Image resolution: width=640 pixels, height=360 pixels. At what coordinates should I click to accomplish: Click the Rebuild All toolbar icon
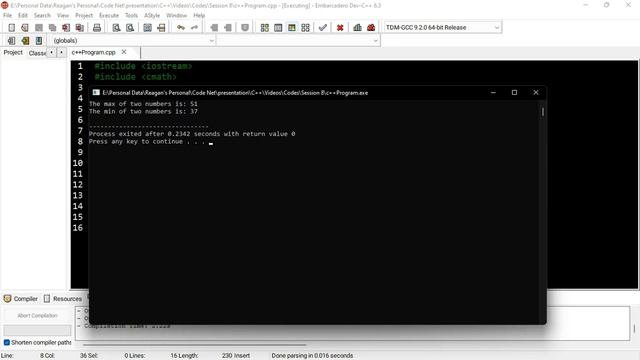(x=305, y=28)
